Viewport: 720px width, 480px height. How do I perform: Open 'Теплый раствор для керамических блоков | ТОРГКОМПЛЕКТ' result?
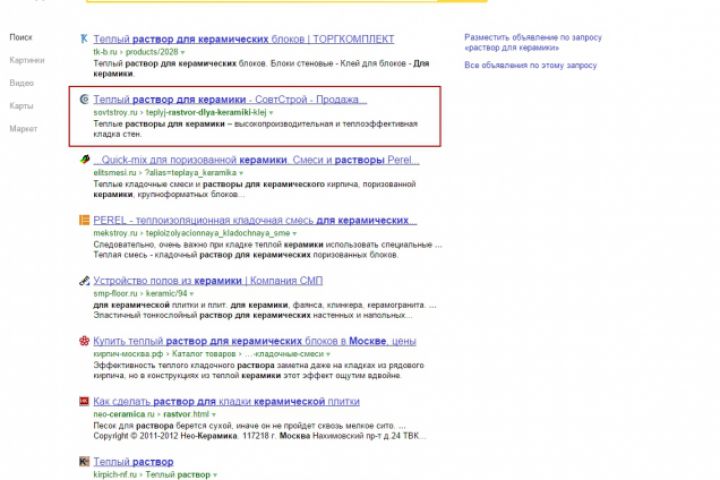point(244,39)
